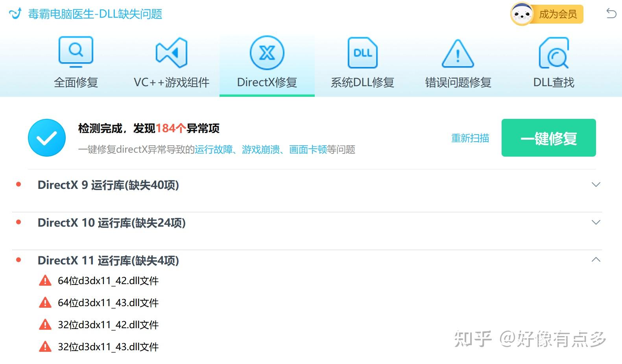This screenshot has height=364, width=622.
Task: Click the 运行故障 link
Action: click(214, 150)
